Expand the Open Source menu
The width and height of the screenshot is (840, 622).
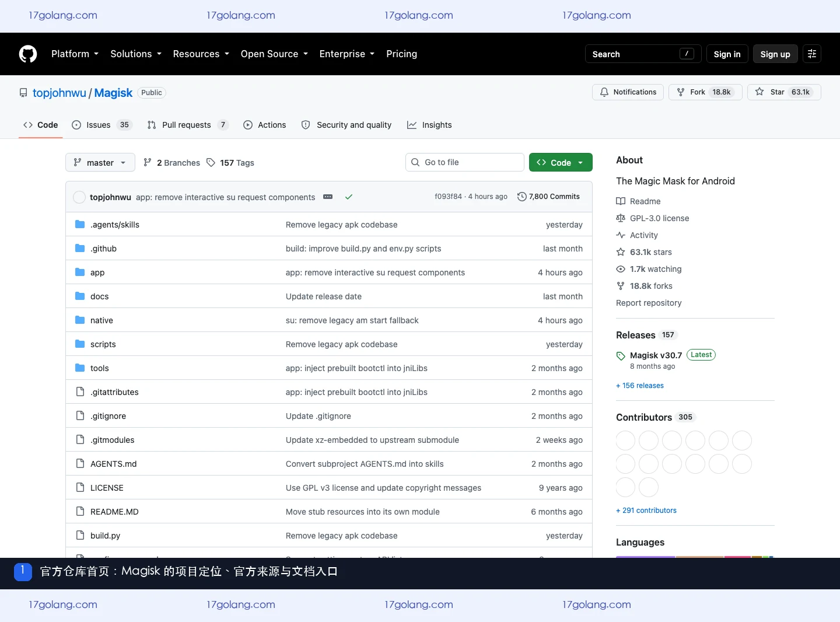coord(274,54)
